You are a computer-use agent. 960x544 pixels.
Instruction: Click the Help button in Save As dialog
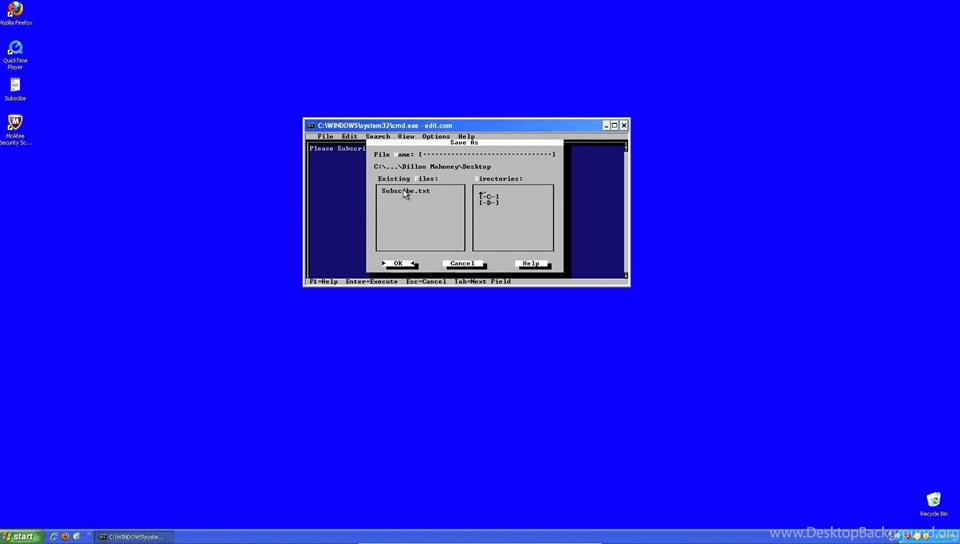[x=531, y=264]
